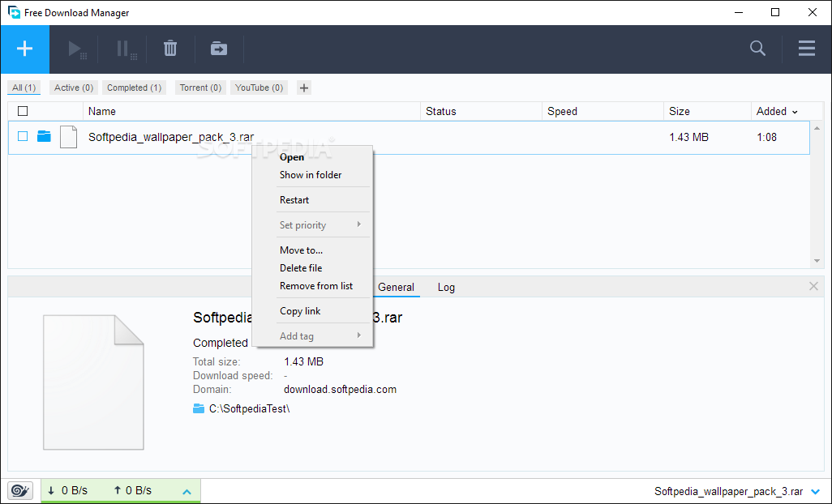Image resolution: width=832 pixels, height=504 pixels.
Task: Choose Restart in context menu
Action: pos(294,200)
